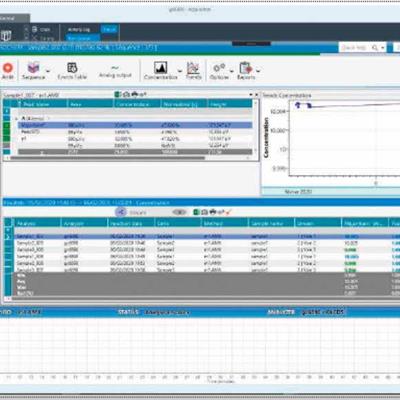Click the red Abort icon
Viewport: 400px width, 400px height.
[8, 68]
